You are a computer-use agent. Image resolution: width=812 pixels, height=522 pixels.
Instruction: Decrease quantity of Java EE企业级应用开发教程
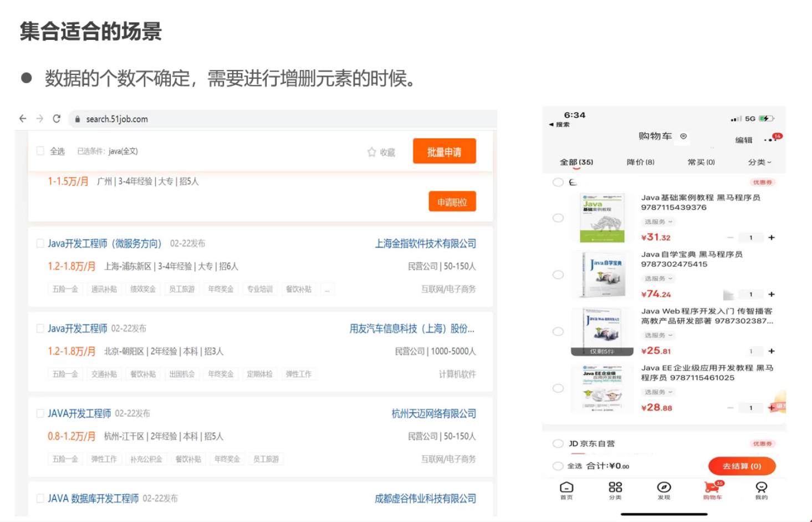click(731, 408)
